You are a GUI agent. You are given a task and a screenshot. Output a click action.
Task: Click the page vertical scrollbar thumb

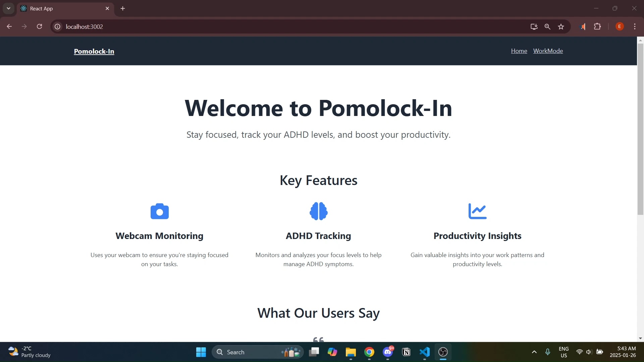pos(640,129)
